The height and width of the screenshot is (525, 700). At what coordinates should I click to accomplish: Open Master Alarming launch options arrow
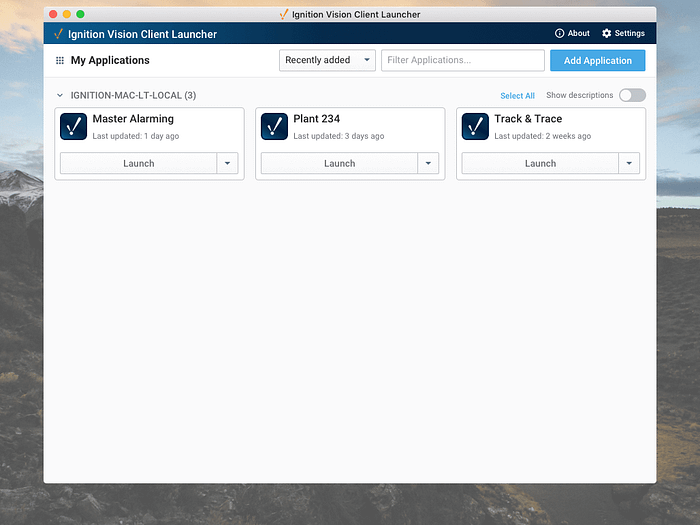[227, 163]
